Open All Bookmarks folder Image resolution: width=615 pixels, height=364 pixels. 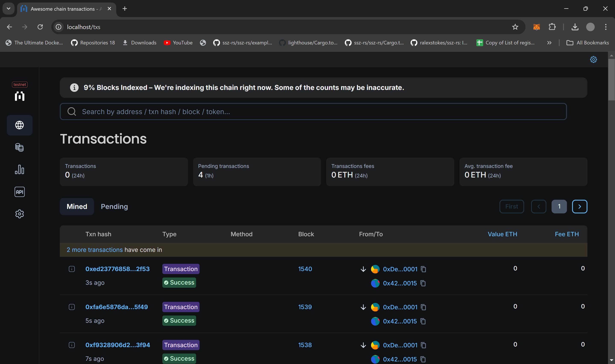(587, 43)
